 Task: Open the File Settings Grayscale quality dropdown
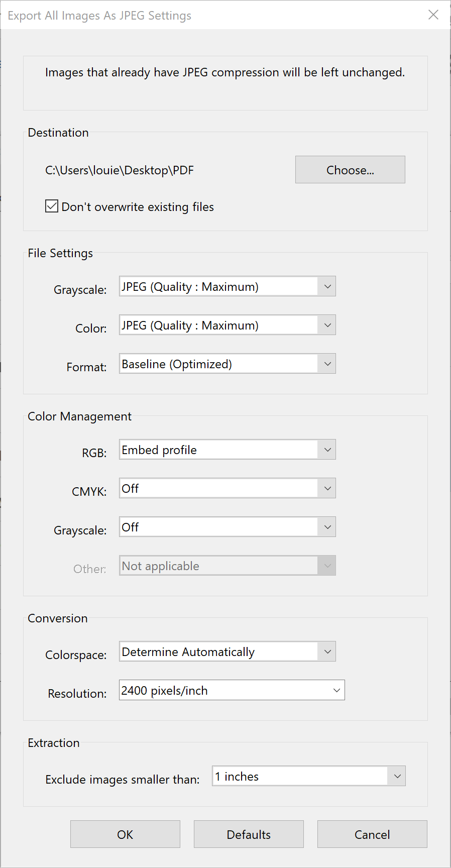[x=227, y=286]
